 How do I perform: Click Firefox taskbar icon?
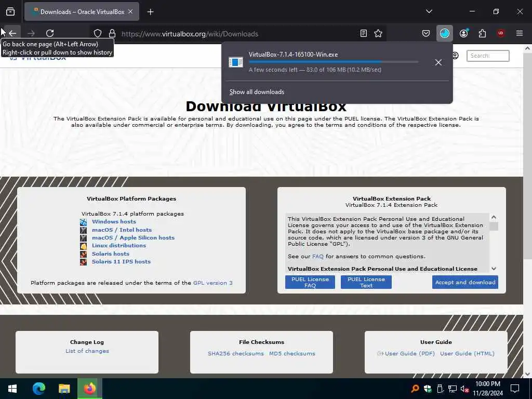(x=89, y=389)
